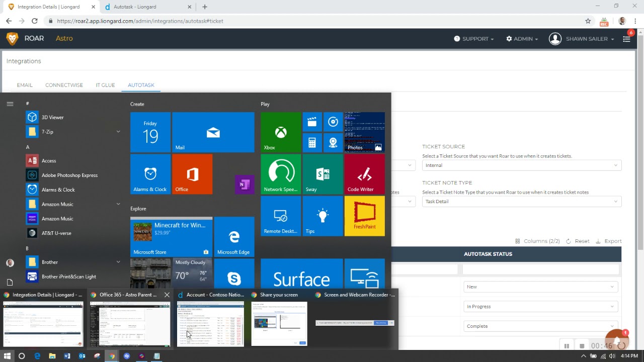Open Alarms & Clock in the app list
Viewport: 644px width, 362px height.
pyautogui.click(x=73, y=190)
